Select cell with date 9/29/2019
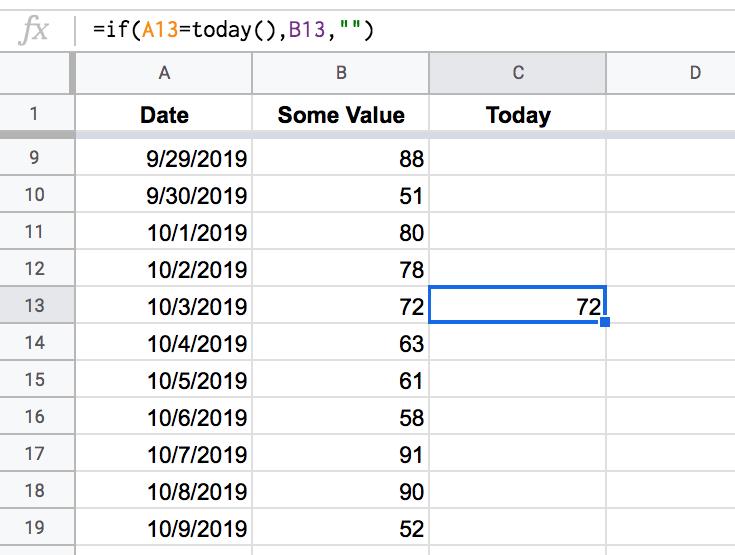The width and height of the screenshot is (735, 555). click(x=164, y=158)
